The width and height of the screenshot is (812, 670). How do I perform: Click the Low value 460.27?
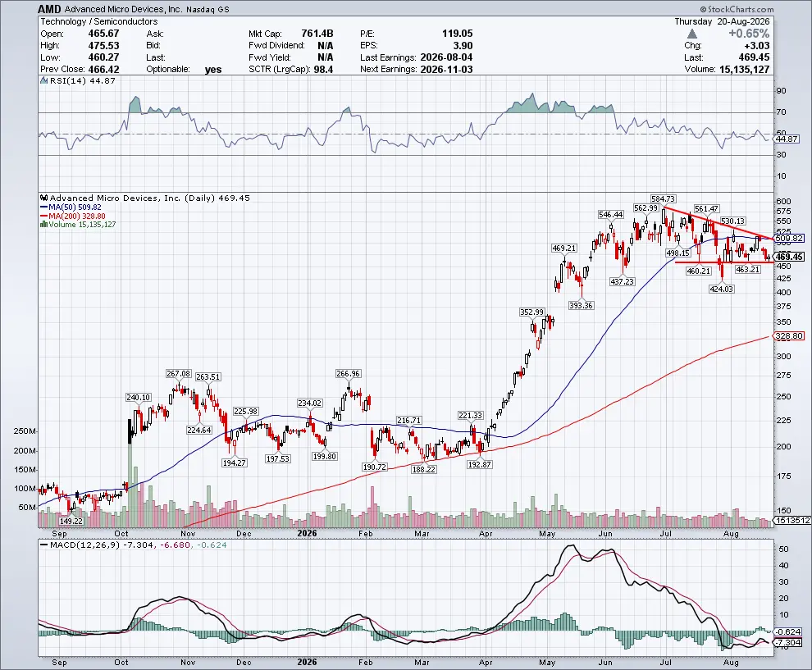[x=103, y=57]
